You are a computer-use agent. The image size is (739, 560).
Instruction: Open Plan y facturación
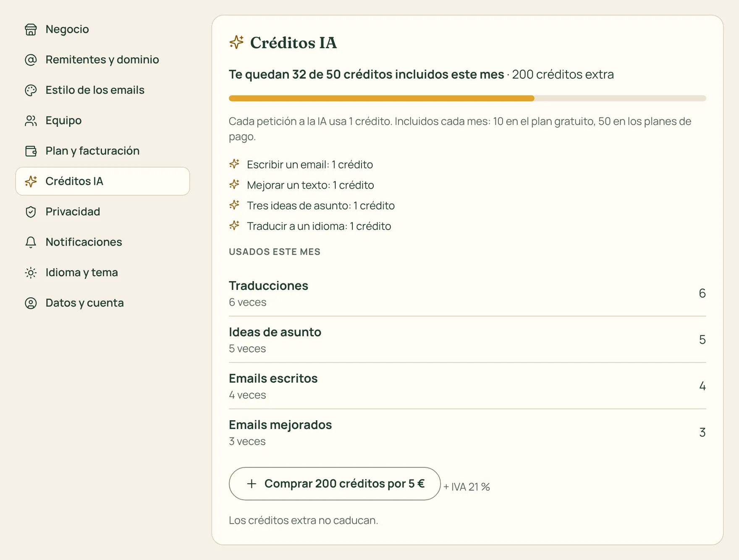click(102, 151)
